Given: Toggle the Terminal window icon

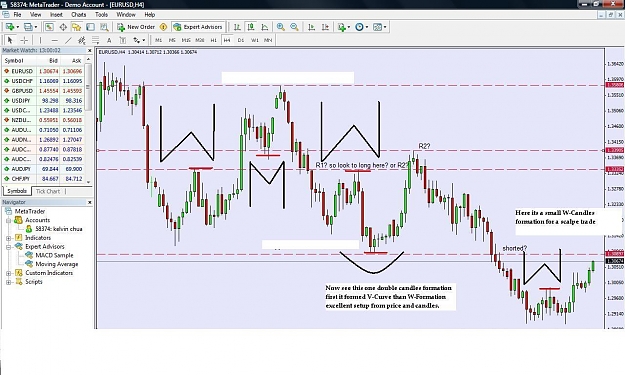Looking at the screenshot, I should click(90, 27).
